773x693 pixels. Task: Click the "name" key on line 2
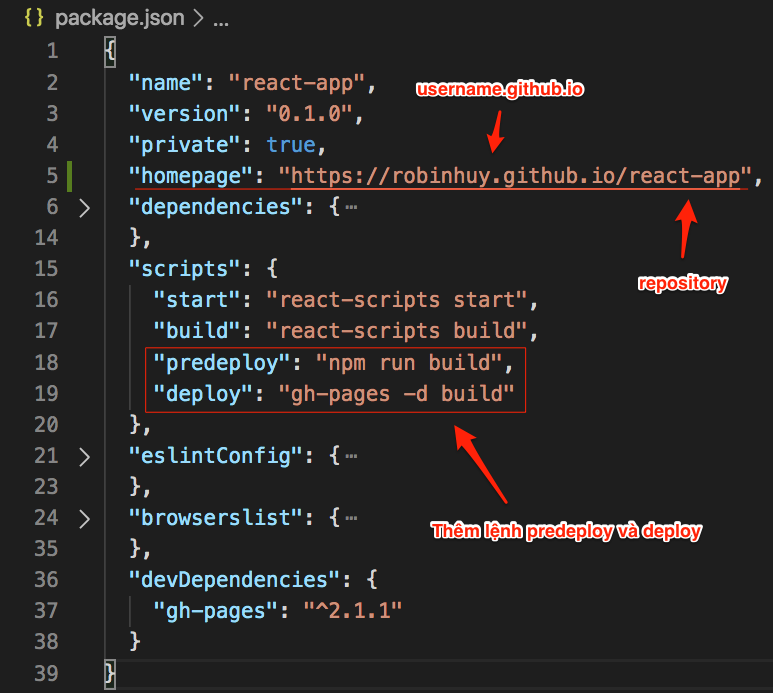(x=166, y=83)
